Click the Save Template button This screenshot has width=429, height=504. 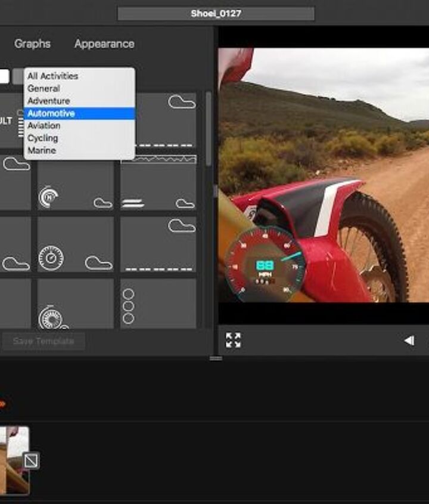43,341
